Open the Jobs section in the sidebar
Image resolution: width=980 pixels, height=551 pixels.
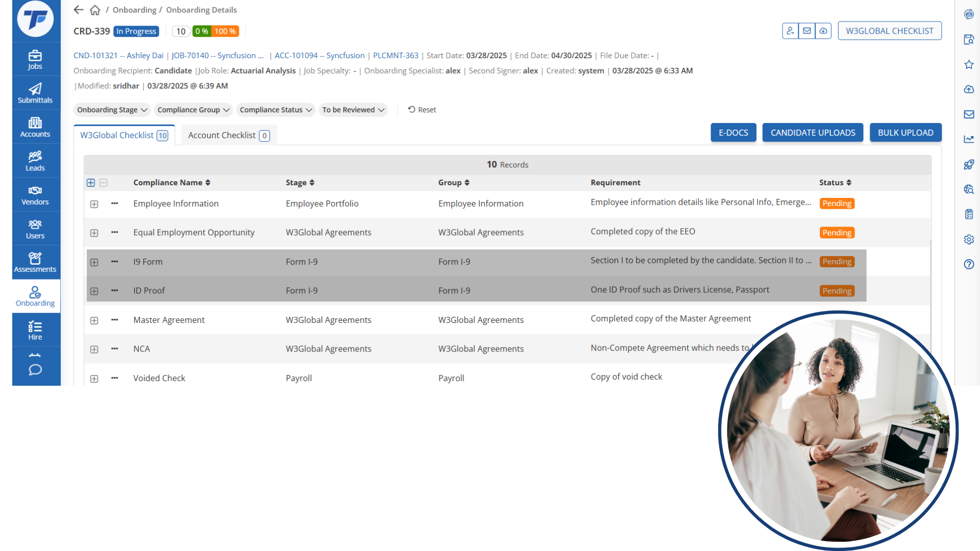35,58
